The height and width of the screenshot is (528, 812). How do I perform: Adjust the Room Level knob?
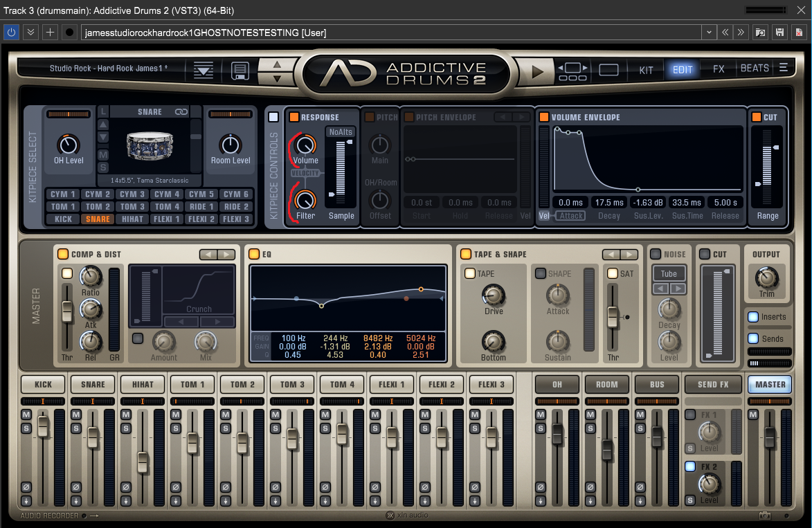point(231,145)
